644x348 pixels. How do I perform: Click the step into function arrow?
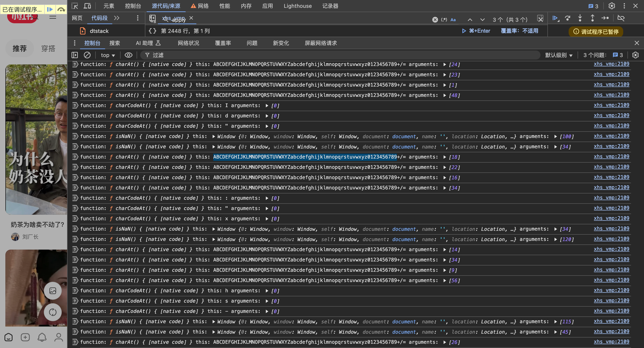[580, 18]
